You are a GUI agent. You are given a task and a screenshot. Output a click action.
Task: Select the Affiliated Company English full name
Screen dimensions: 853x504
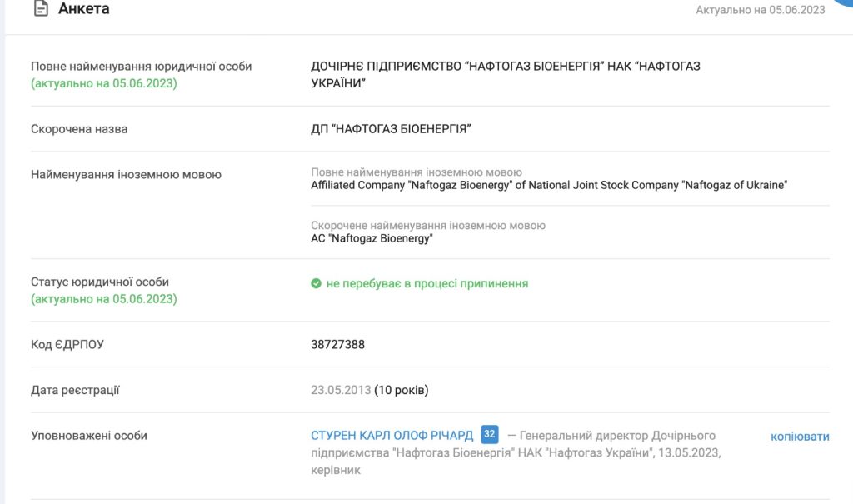tap(548, 185)
